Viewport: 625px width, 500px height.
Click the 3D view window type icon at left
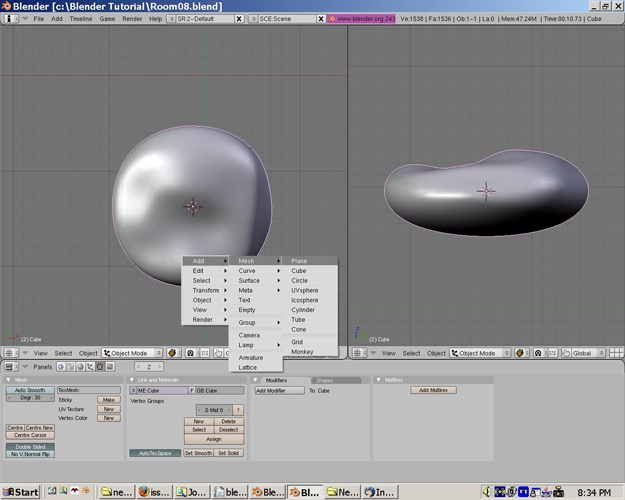pyautogui.click(x=10, y=353)
